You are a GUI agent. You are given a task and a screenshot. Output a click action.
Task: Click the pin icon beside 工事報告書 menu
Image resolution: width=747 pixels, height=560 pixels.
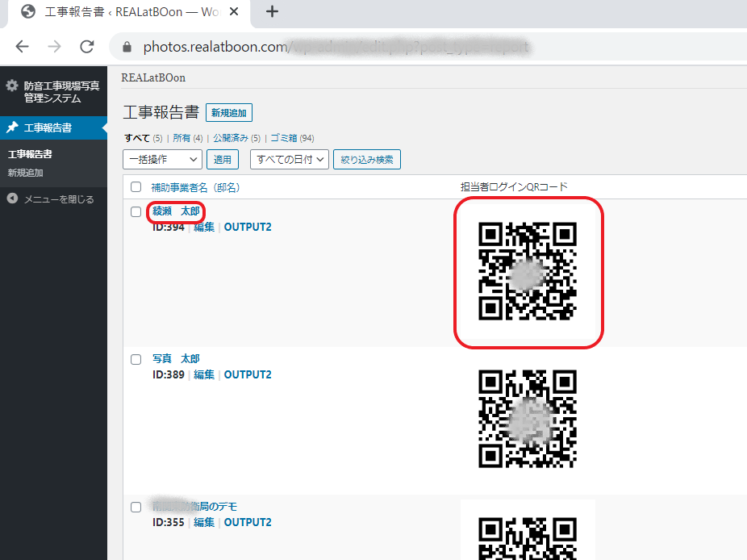pyautogui.click(x=12, y=127)
